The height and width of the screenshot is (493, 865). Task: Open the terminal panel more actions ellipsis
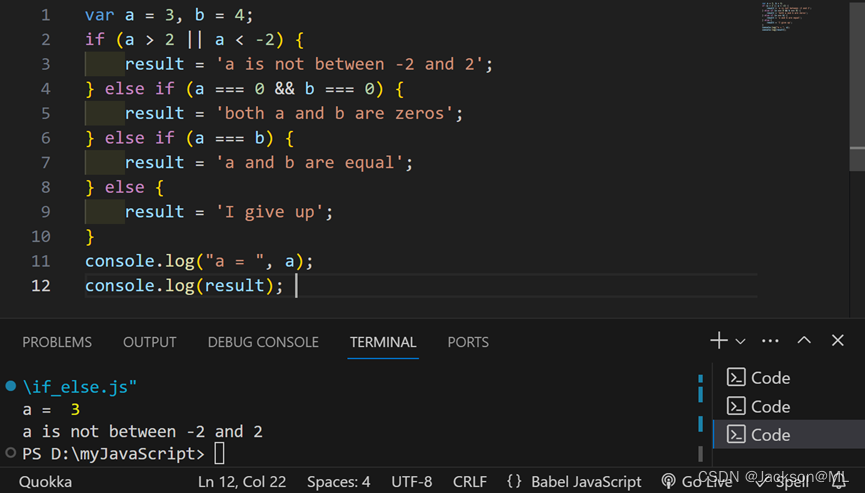(770, 341)
